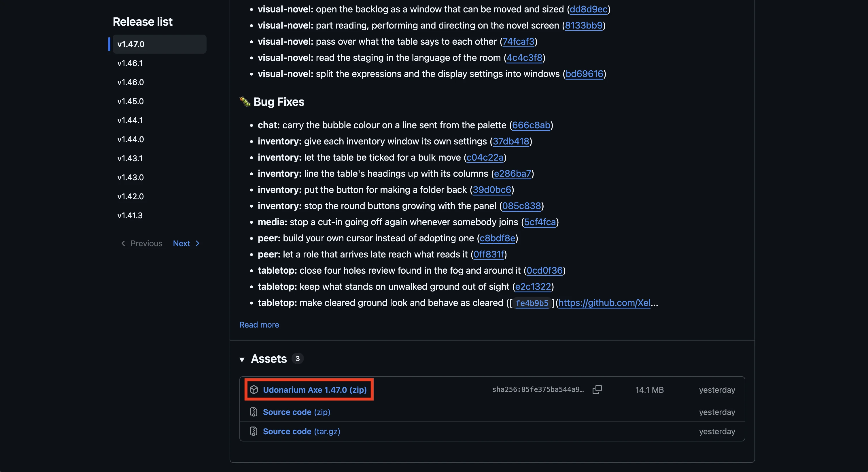This screenshot has height=472, width=868.
Task: Select release v1.46.1 in the list
Action: pos(159,63)
